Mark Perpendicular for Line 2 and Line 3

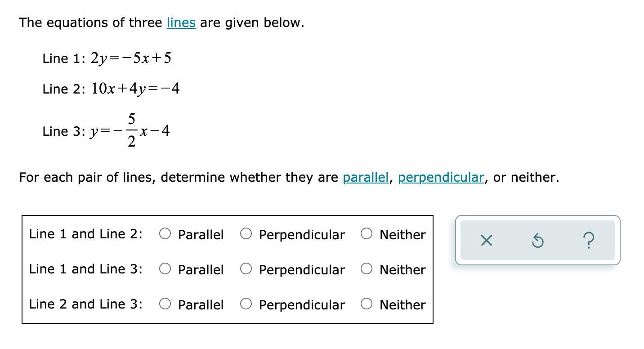tap(246, 304)
